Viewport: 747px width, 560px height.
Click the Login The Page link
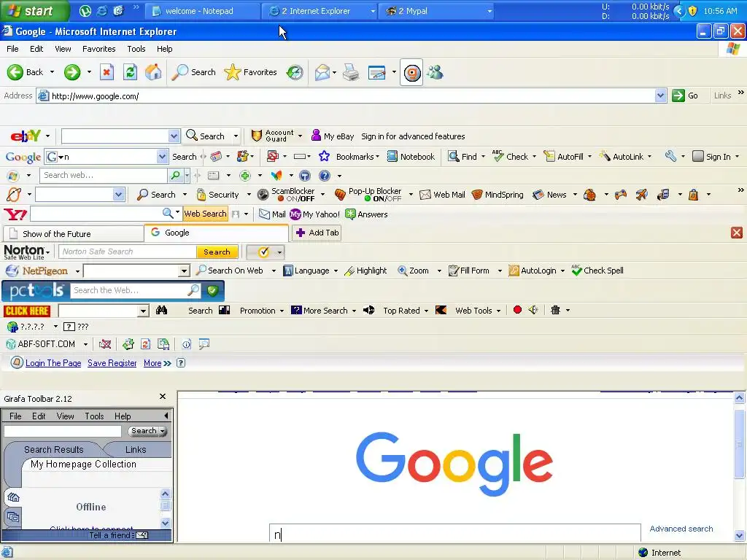pos(53,363)
